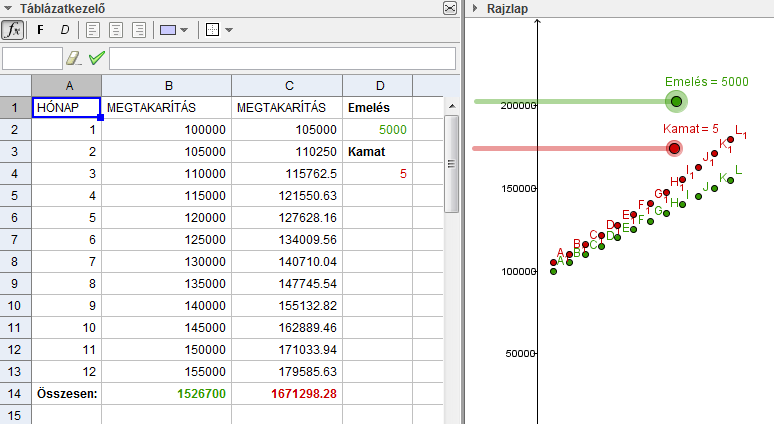
Task: Click the cell name input box
Action: [x=32, y=59]
